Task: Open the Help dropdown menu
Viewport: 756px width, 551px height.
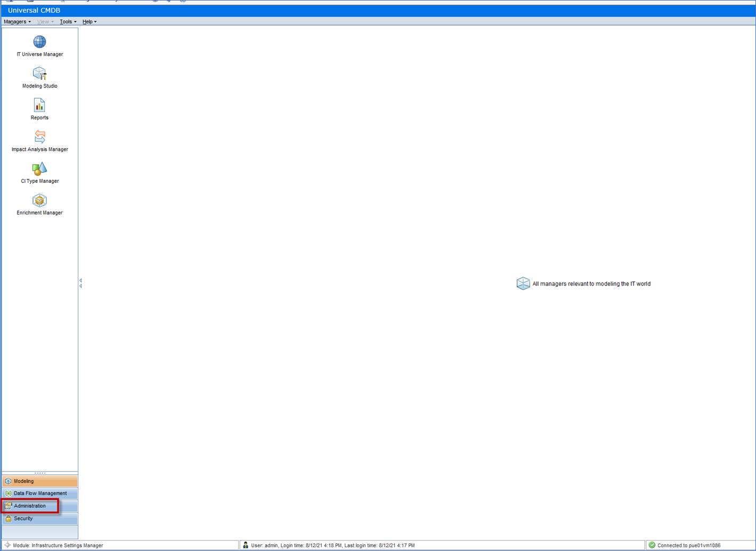Action: 88,21
